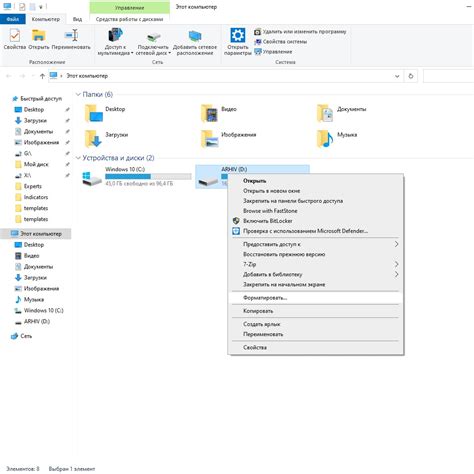Open recent locations dropdown arrow in navigation
The height and width of the screenshot is (474, 474).
33,76
